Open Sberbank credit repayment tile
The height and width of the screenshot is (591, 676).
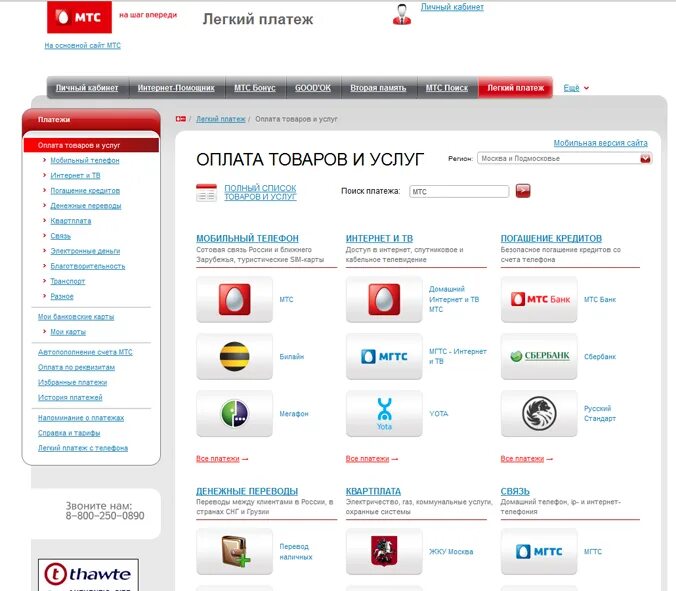[539, 356]
